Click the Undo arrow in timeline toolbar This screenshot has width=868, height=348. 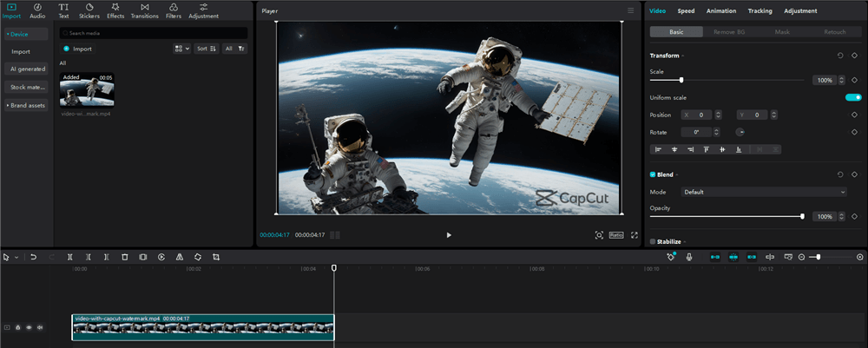click(33, 257)
